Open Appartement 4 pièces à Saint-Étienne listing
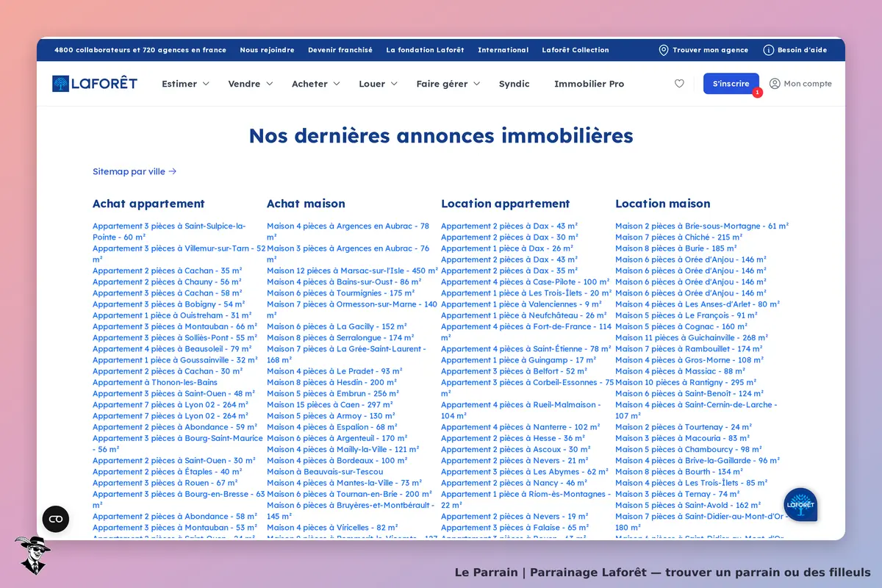882x588 pixels. click(x=526, y=349)
